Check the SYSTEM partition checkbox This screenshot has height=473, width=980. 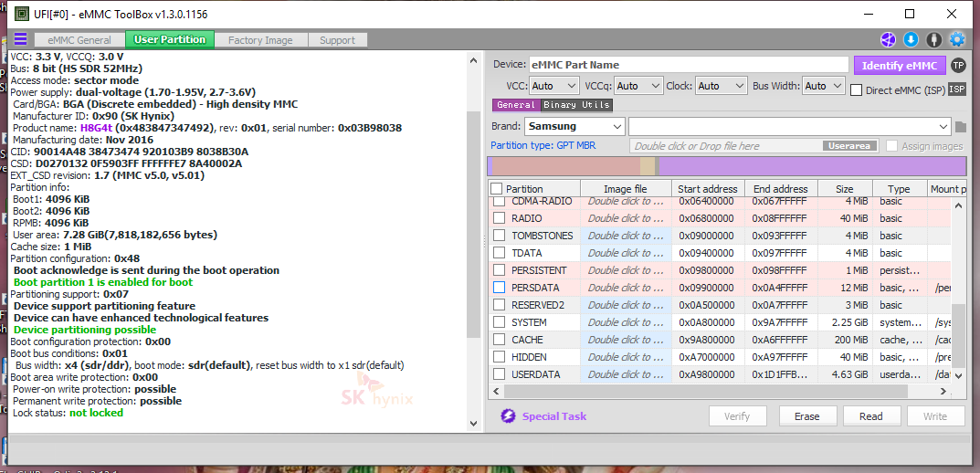click(499, 322)
